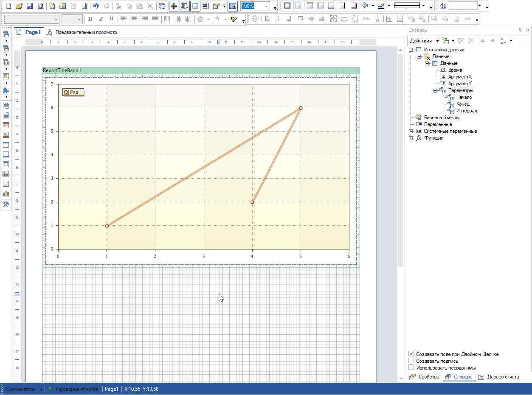Select the Переменные tree item
The height and width of the screenshot is (395, 532).
438,124
